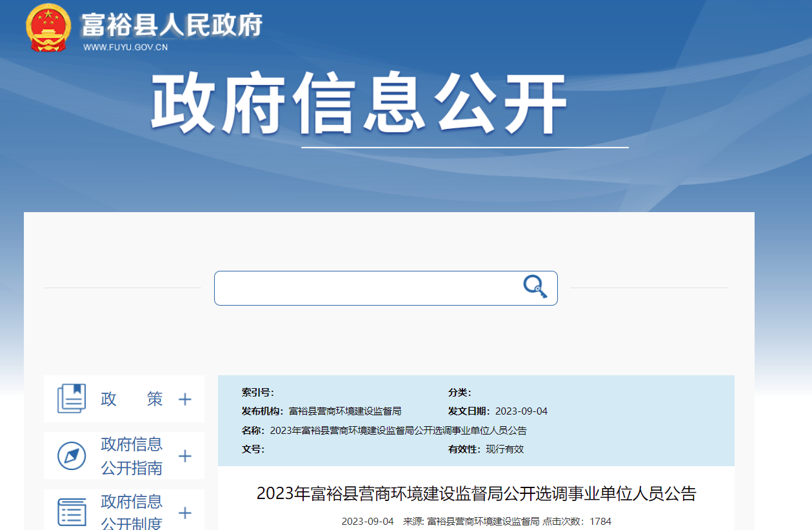Click the national emblem logo
812x530 pixels.
point(48,27)
